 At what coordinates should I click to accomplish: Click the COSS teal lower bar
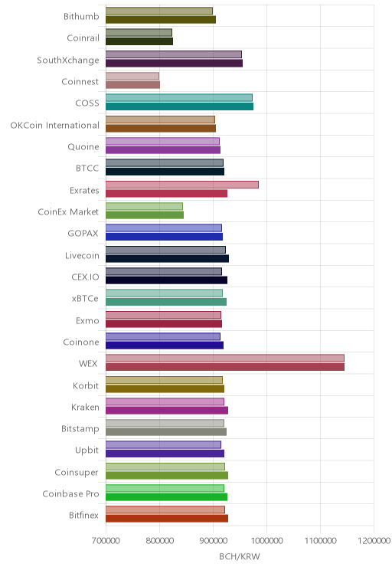179,106
